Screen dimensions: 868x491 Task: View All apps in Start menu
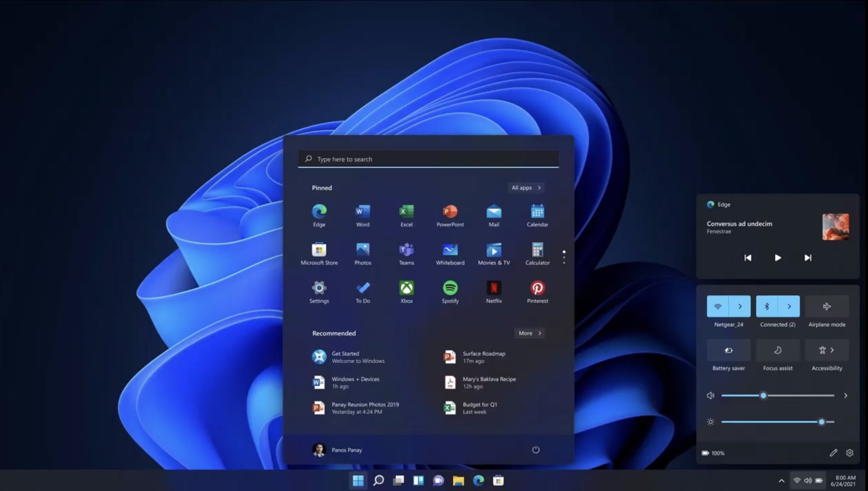pyautogui.click(x=526, y=188)
